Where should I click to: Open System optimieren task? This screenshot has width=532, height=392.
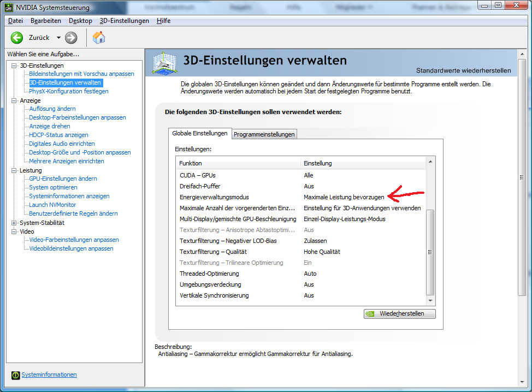[x=53, y=187]
